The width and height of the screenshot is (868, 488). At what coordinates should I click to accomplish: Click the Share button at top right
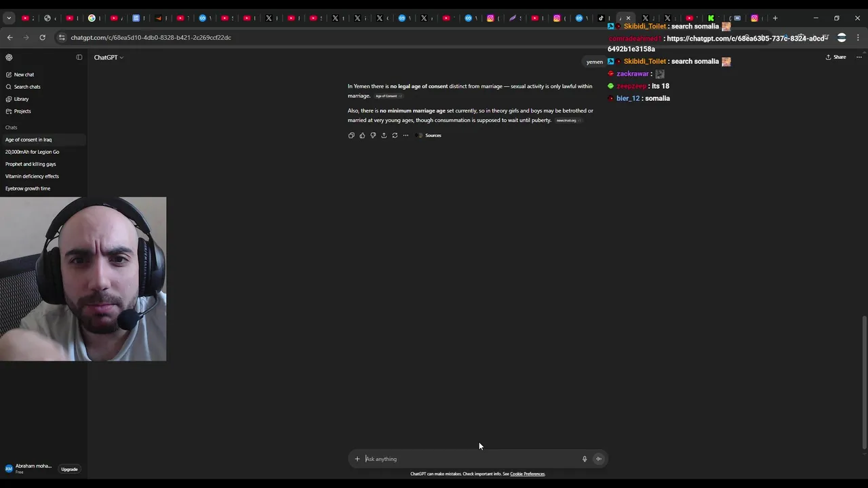pyautogui.click(x=835, y=58)
